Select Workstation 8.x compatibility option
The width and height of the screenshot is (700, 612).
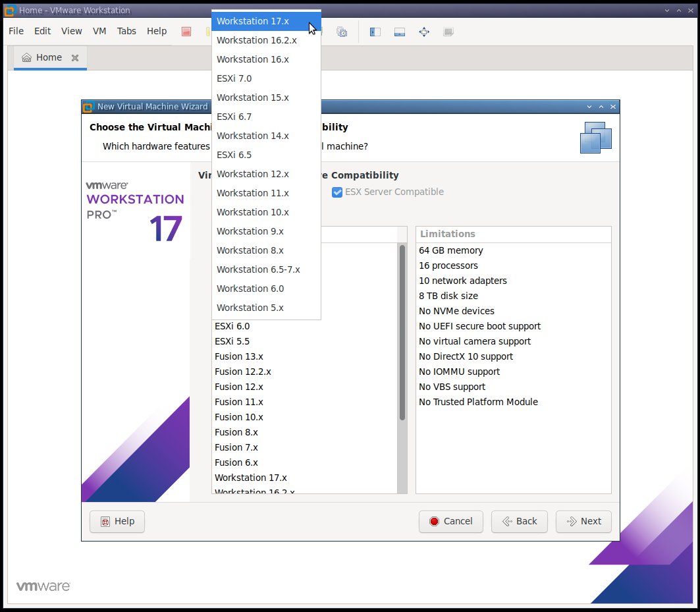(266, 250)
